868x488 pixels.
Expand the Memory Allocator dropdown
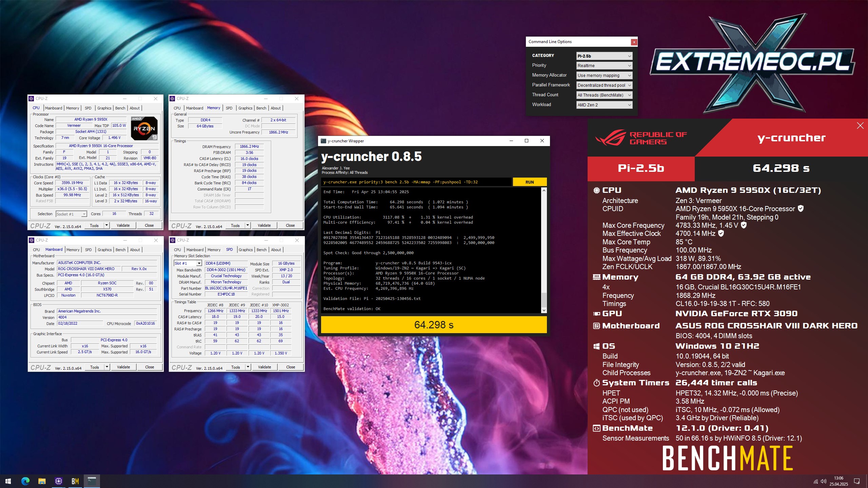tap(604, 76)
